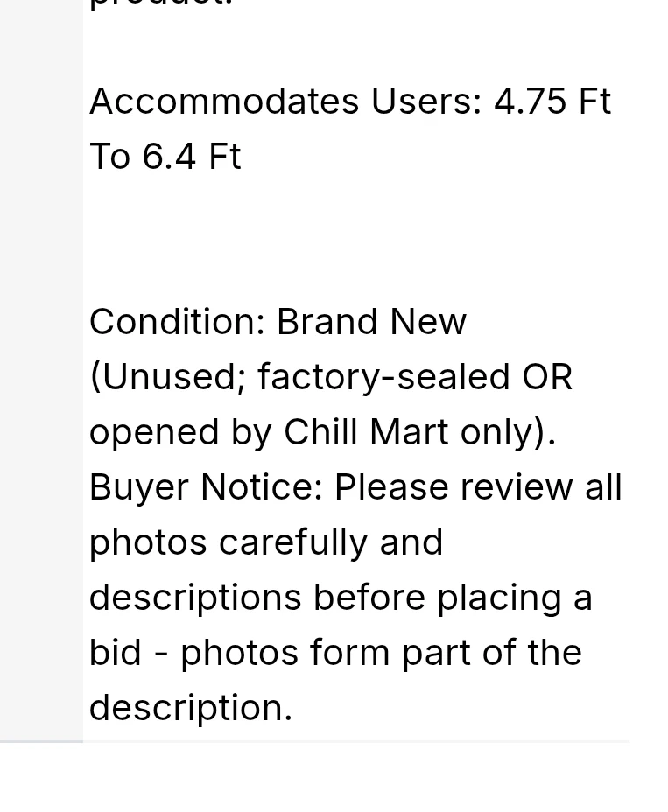Click the partially cut-off text at top

point(160,3)
